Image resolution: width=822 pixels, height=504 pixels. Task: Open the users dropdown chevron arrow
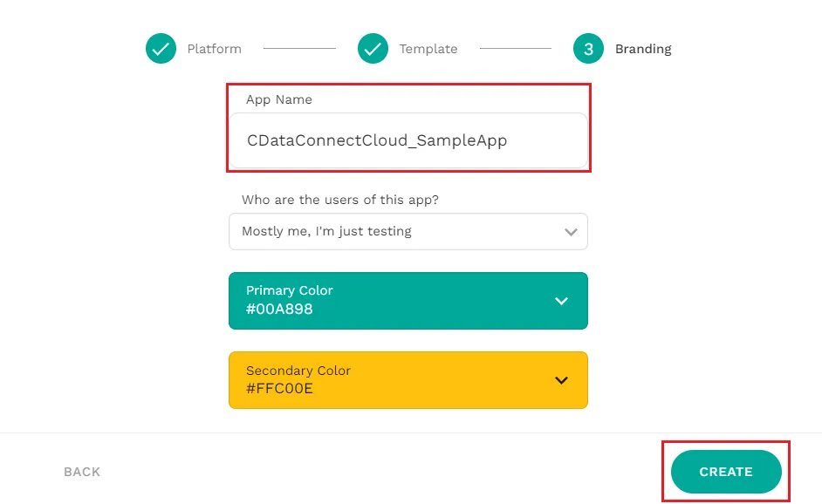click(x=571, y=232)
